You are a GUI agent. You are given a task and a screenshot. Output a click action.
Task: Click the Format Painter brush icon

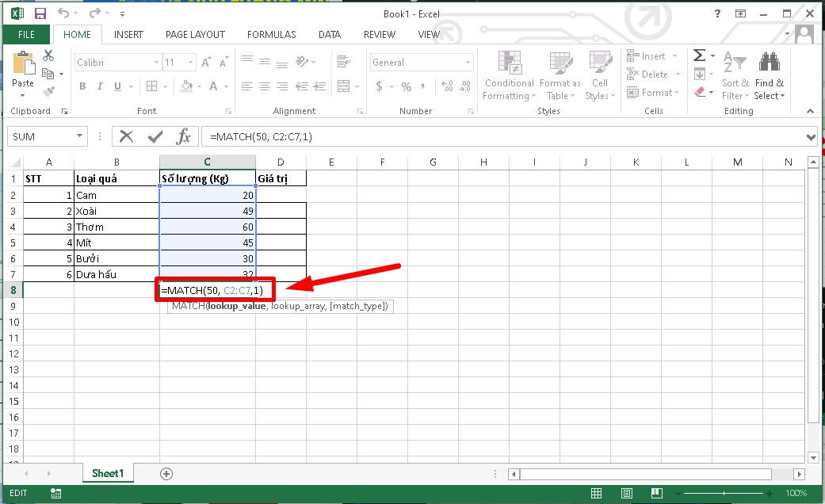click(x=48, y=92)
